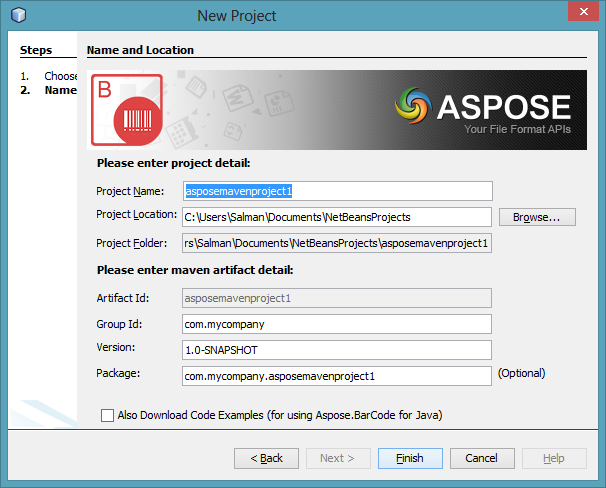
Task: Finish creating the project
Action: point(410,458)
